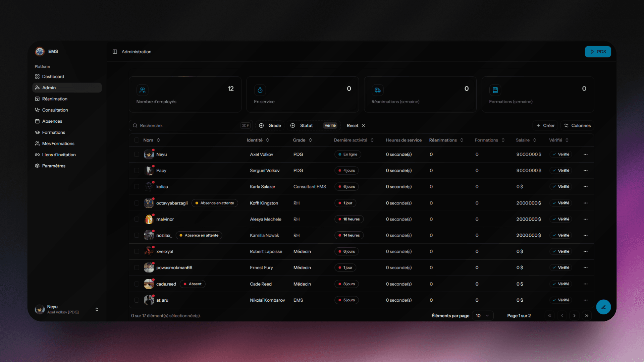This screenshot has height=362, width=644.
Task: Open the Absences calendar section
Action: click(x=52, y=121)
